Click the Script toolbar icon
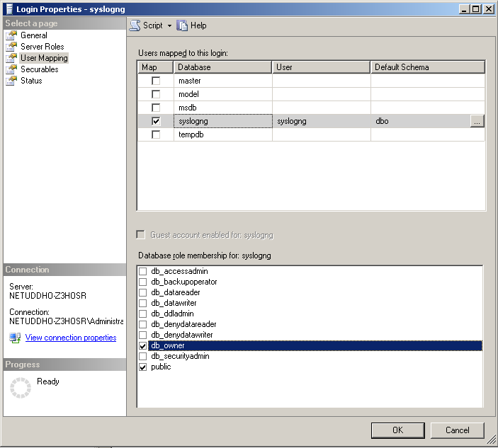This screenshot has height=448, width=498. [x=135, y=25]
